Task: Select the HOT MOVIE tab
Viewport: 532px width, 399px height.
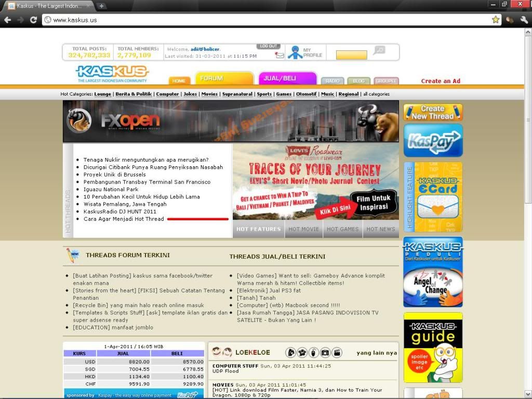Action: (x=303, y=229)
